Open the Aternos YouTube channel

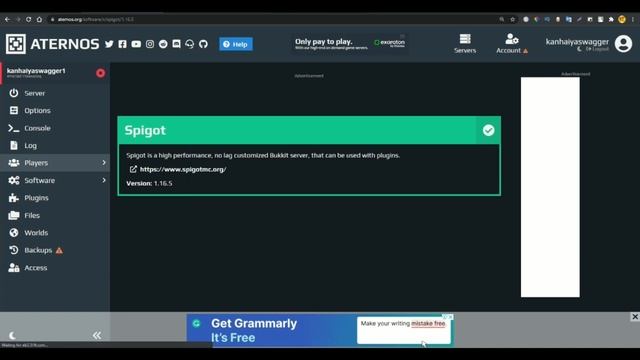point(136,44)
